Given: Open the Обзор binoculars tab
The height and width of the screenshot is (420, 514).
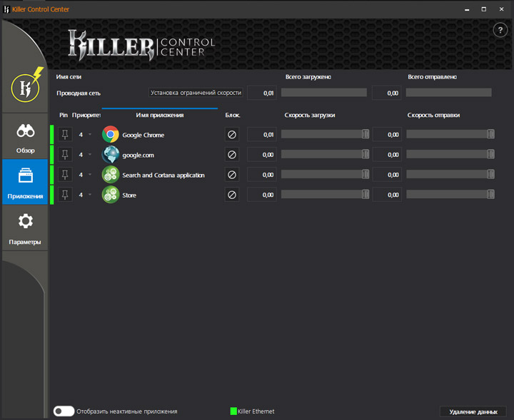Looking at the screenshot, I should [25, 138].
